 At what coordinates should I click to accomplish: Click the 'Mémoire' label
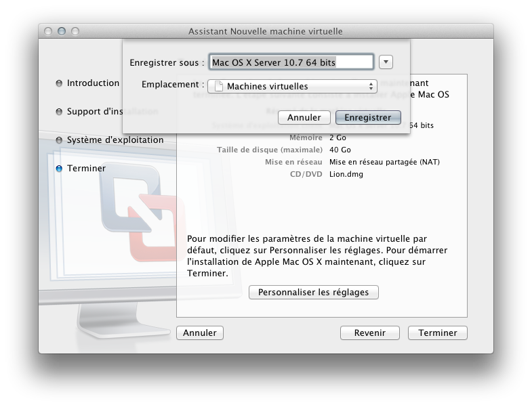click(306, 137)
